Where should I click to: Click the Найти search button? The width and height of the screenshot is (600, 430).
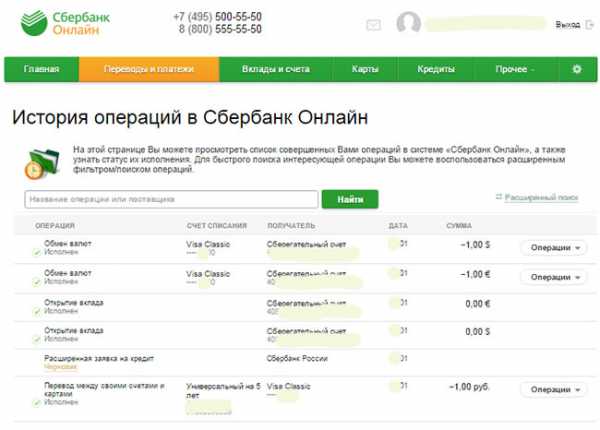[350, 199]
